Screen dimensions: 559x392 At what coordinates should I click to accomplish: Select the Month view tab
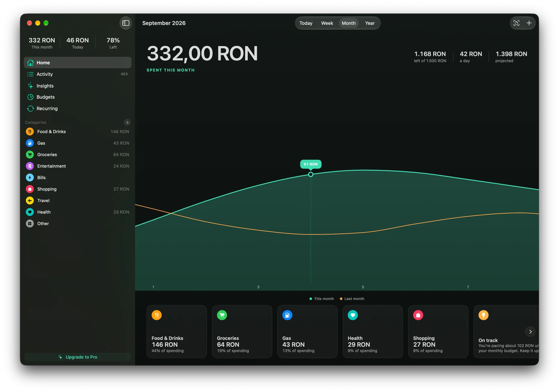[349, 23]
